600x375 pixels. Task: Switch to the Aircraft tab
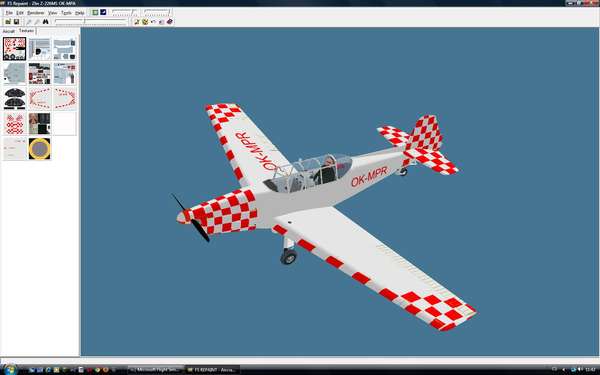pos(9,31)
